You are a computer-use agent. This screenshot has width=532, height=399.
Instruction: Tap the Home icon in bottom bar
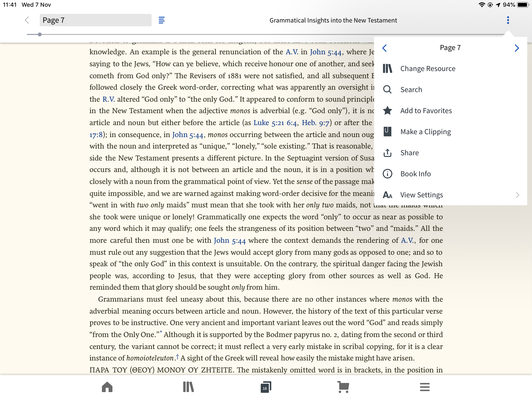pos(107,387)
